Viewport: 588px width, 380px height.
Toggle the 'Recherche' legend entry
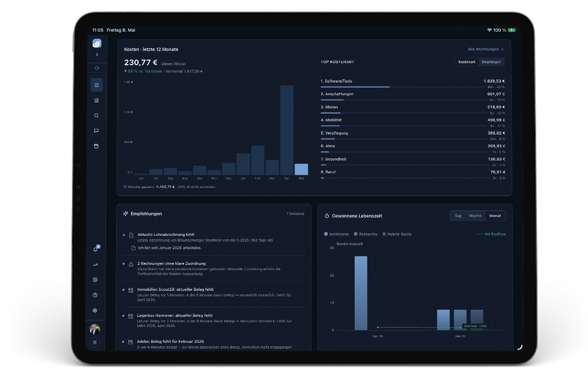pyautogui.click(x=366, y=234)
